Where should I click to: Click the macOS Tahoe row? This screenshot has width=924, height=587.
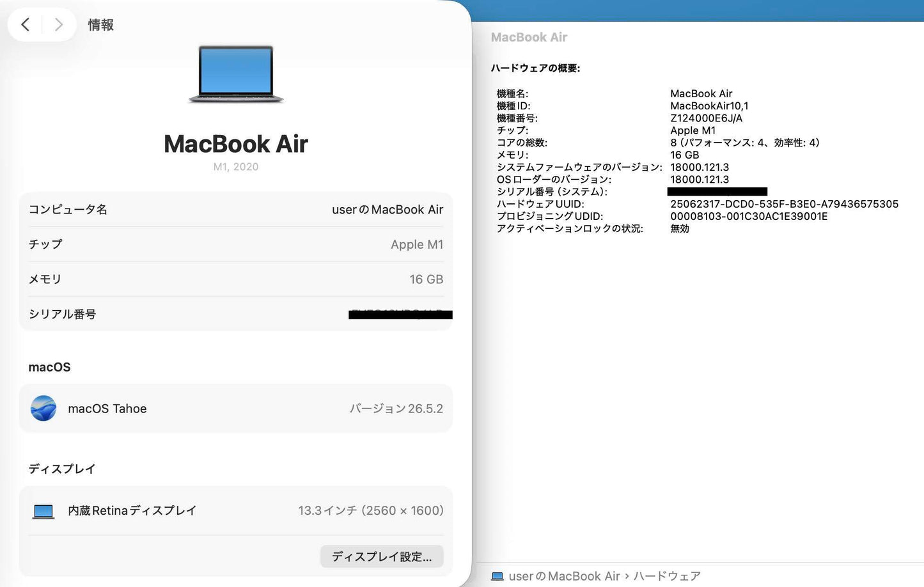click(236, 409)
